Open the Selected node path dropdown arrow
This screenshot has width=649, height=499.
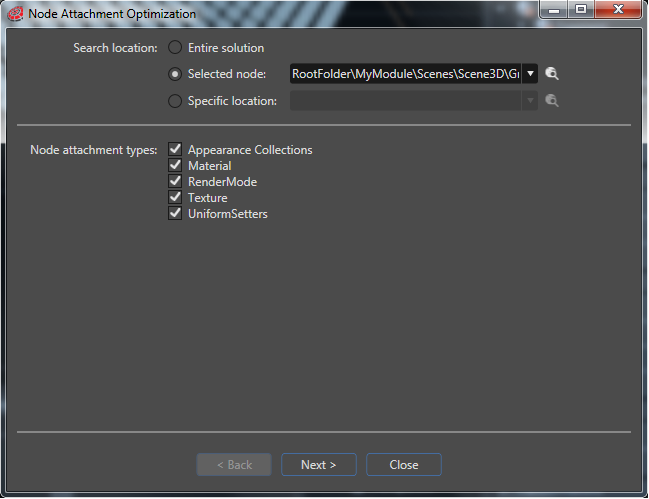pos(530,74)
